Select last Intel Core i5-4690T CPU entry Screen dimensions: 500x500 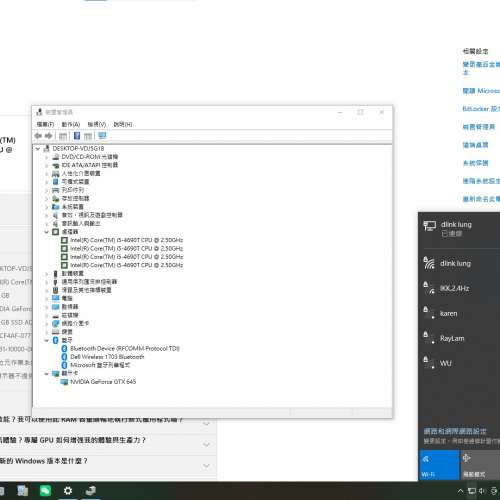(x=126, y=265)
